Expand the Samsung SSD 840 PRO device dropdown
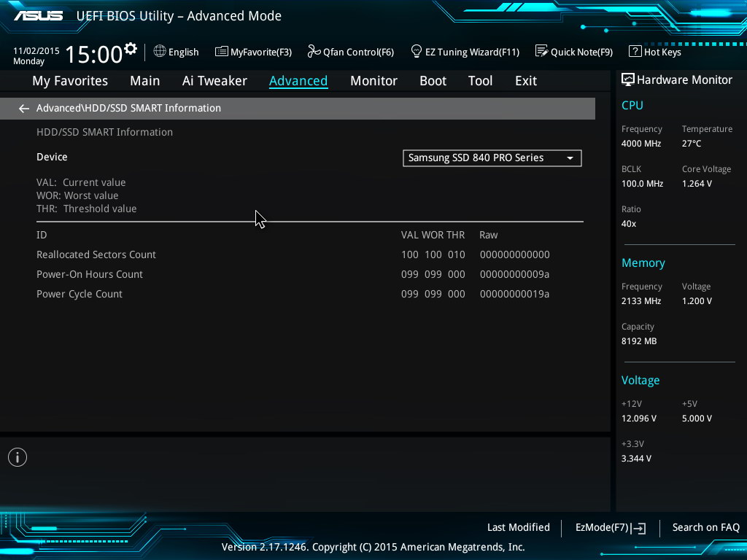747x560 pixels. 492,158
